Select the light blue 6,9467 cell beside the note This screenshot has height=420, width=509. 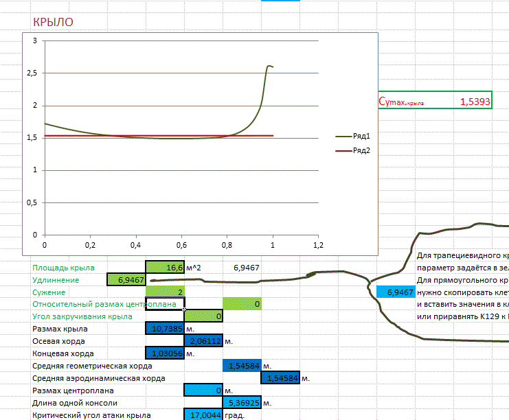click(396, 292)
